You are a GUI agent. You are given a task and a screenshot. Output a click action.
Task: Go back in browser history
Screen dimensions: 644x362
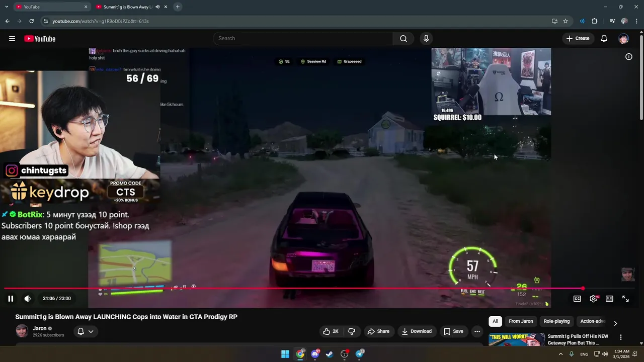(7, 21)
